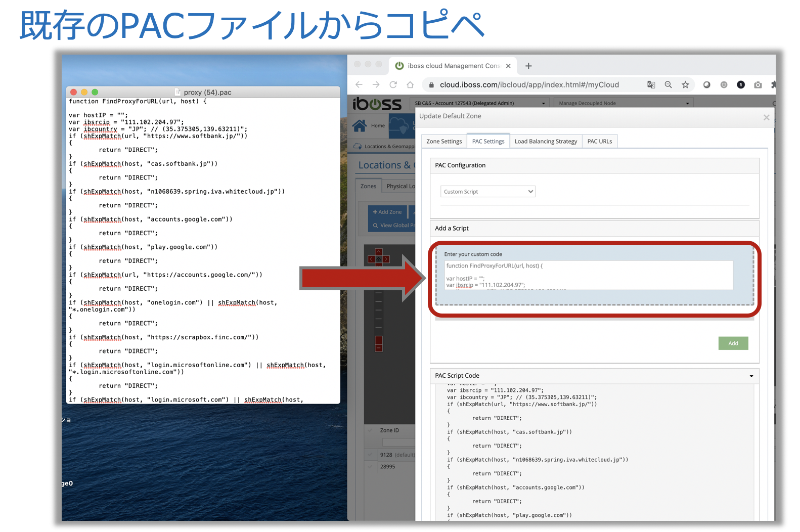Click the green zoom button of proxy.pac window

click(95, 92)
